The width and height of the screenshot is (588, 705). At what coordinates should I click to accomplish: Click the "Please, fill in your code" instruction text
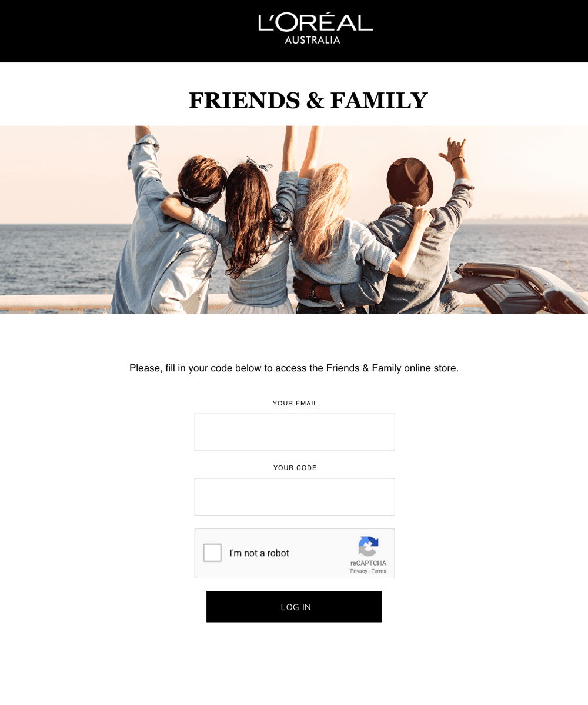[x=294, y=368]
